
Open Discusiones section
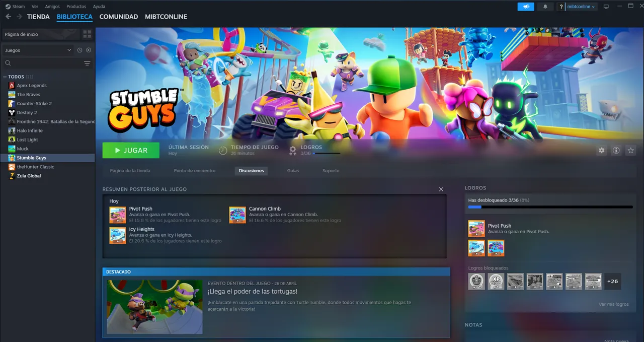tap(251, 171)
